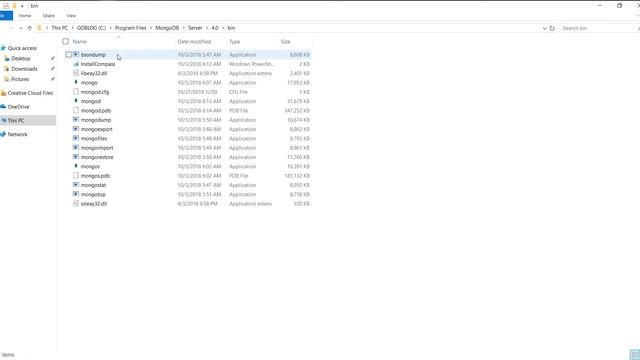Image resolution: width=640 pixels, height=360 pixels.
Task: Expand the chevron after Server in path
Action: tap(207, 28)
